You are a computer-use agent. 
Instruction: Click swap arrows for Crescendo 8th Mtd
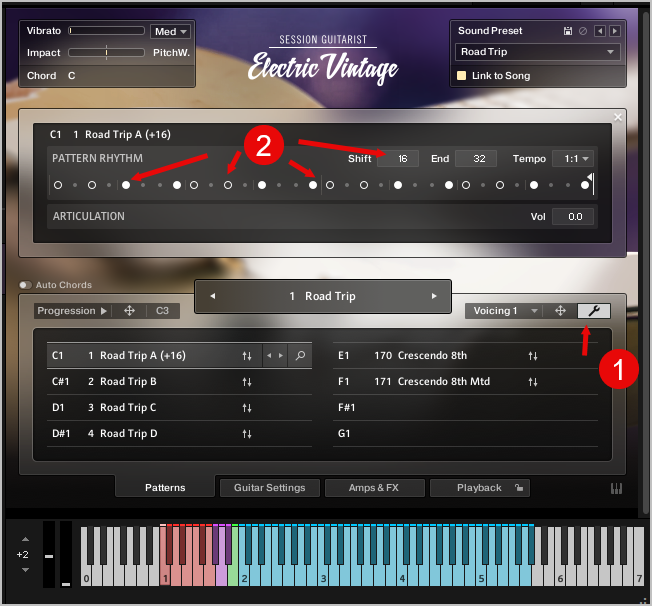coord(533,382)
